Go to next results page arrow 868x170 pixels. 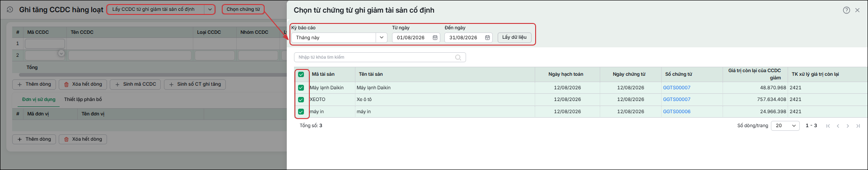point(848,126)
